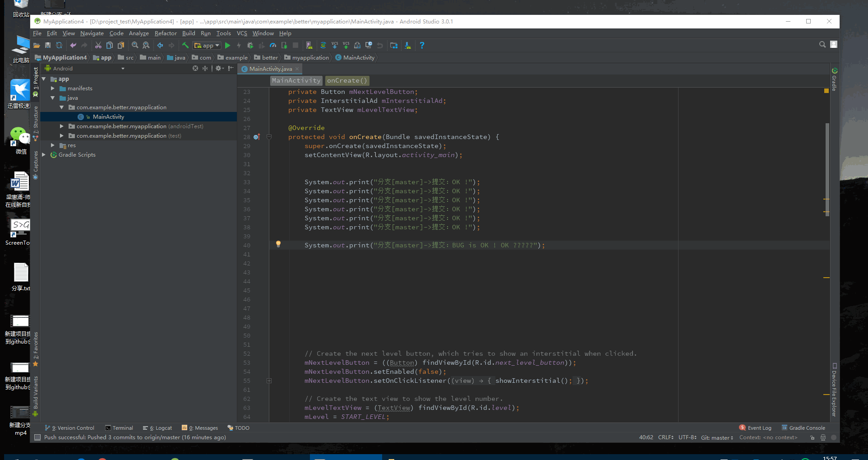Open the Refactor menu
The width and height of the screenshot is (868, 460).
click(x=166, y=33)
